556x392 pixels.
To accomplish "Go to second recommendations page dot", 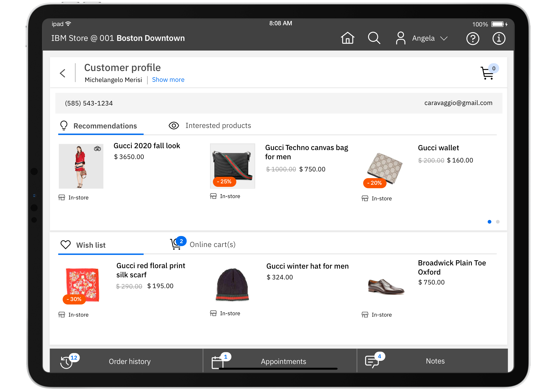I will [498, 222].
